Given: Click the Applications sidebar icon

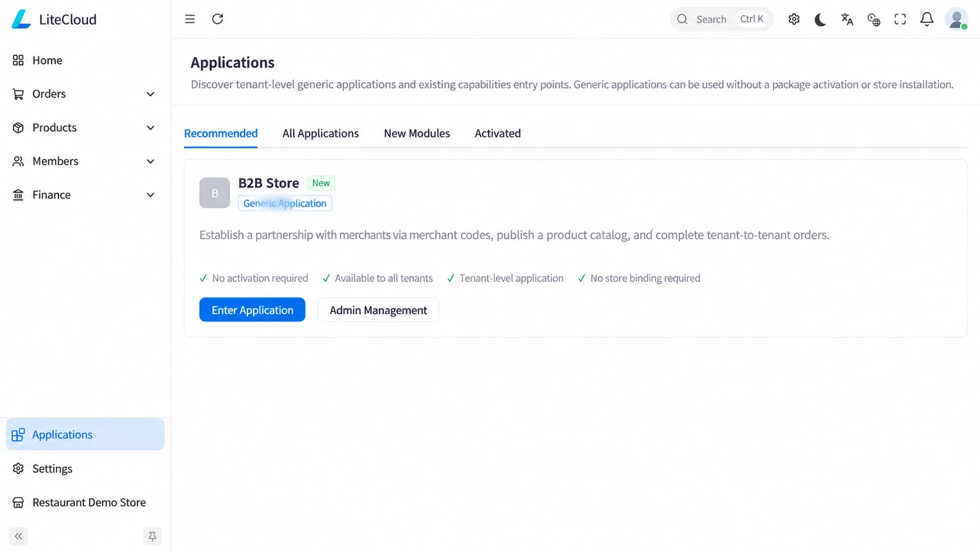Looking at the screenshot, I should [x=18, y=435].
